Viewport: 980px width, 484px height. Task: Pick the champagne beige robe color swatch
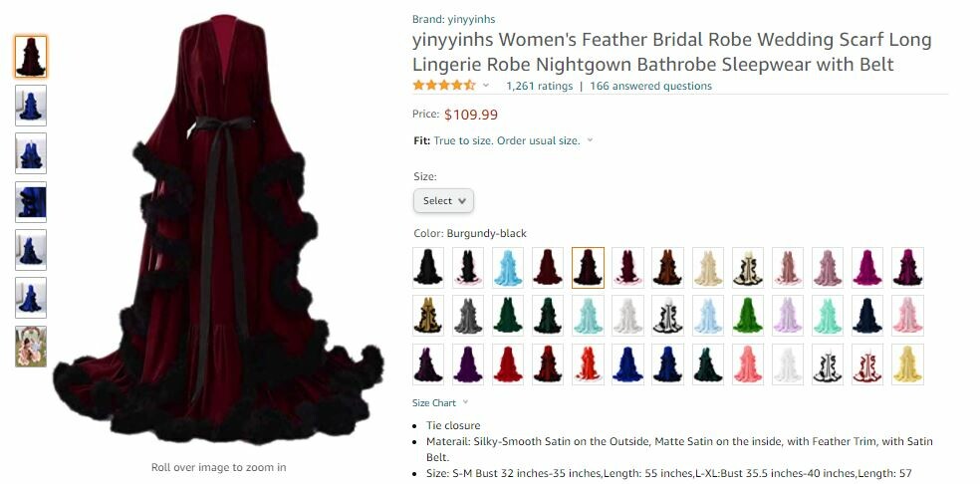click(708, 268)
